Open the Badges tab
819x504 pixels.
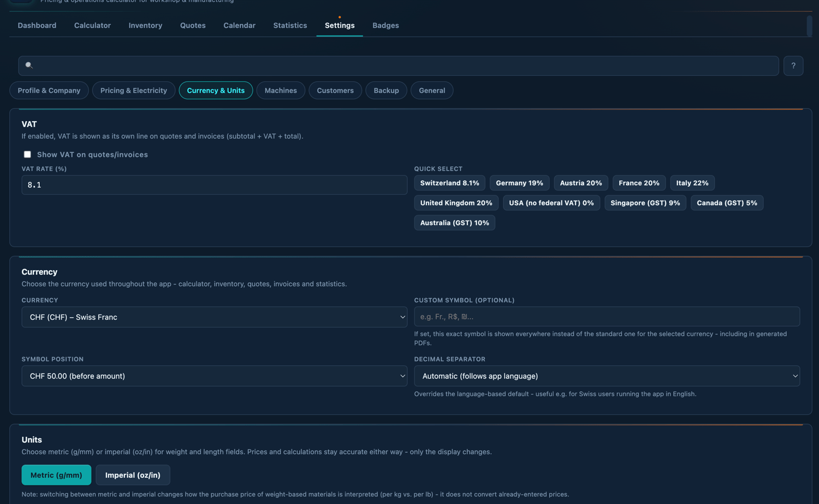coord(385,26)
